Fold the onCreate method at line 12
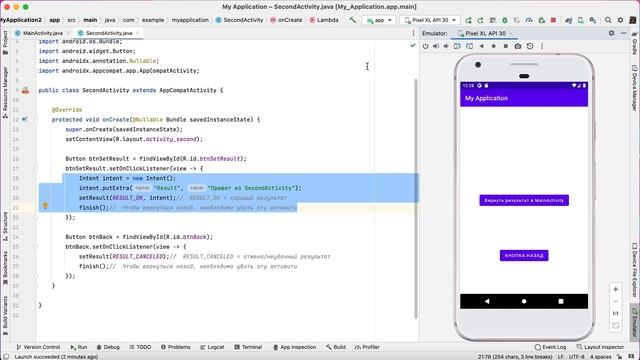The height and width of the screenshot is (360, 640). [36, 120]
